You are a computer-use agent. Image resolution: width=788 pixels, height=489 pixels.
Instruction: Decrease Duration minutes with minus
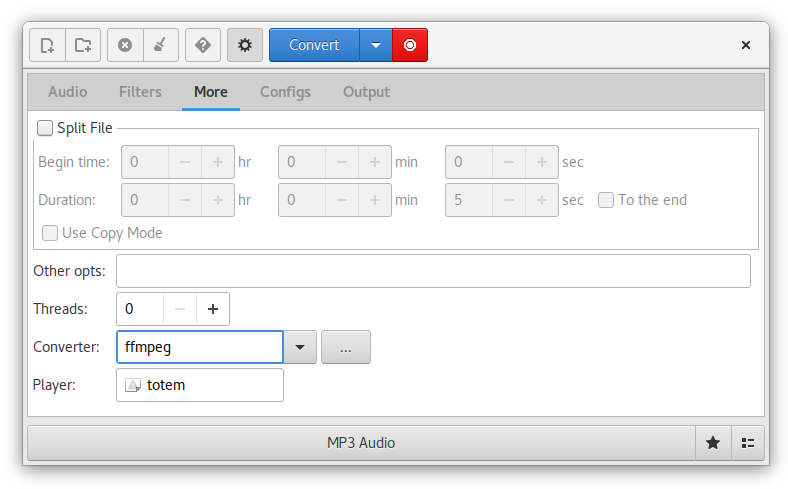point(342,200)
